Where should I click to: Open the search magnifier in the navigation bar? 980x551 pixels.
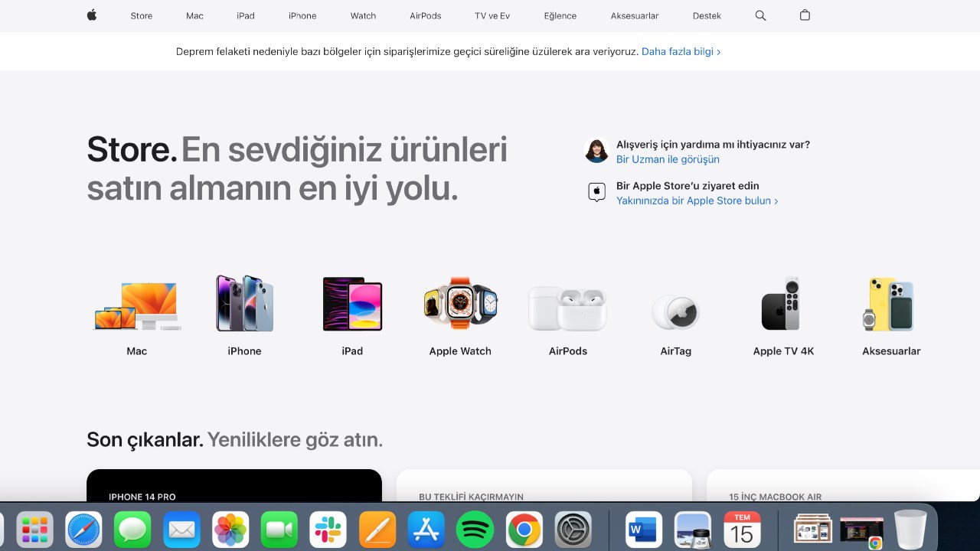coord(760,15)
